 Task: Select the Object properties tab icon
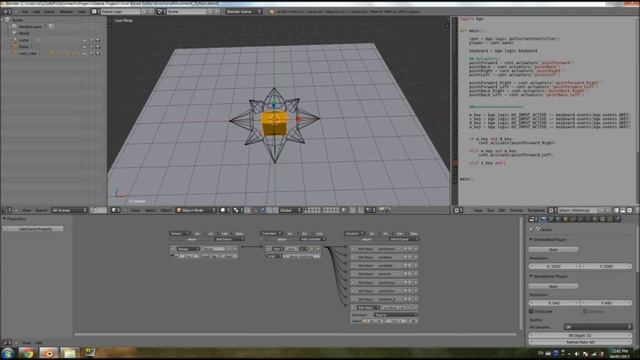pyautogui.click(x=565, y=220)
